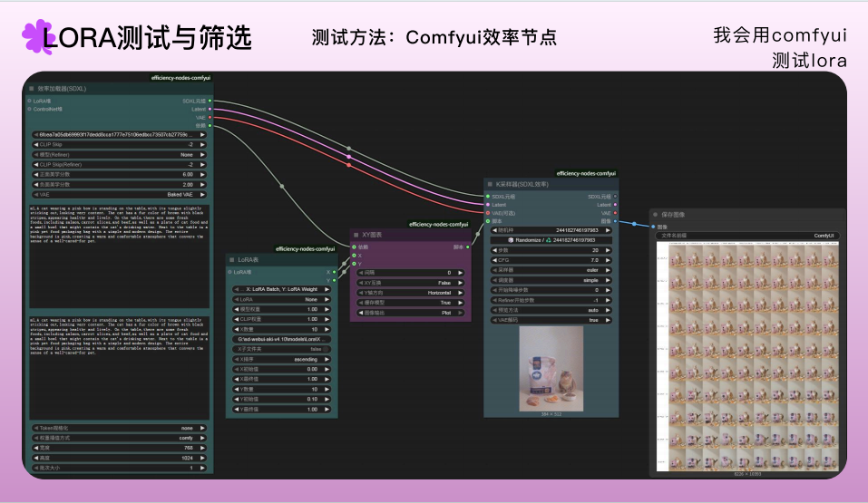
Task: Toggle the XY互换 False option
Action: [409, 282]
